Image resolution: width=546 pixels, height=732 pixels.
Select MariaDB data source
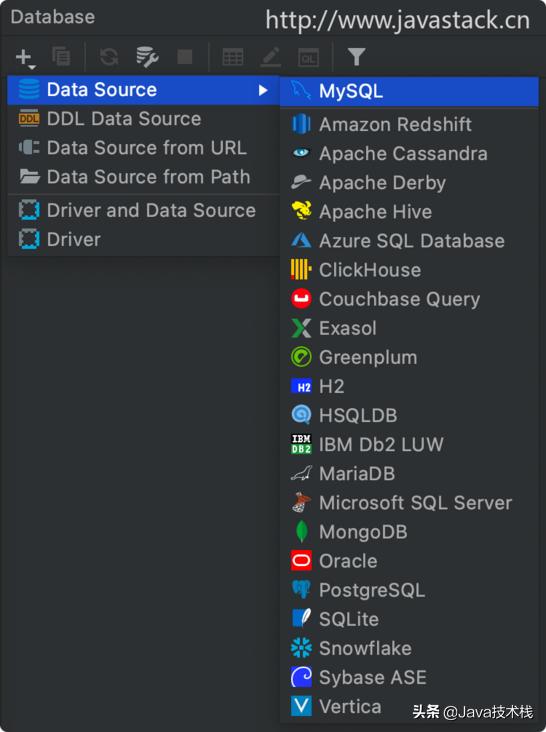pyautogui.click(x=409, y=473)
